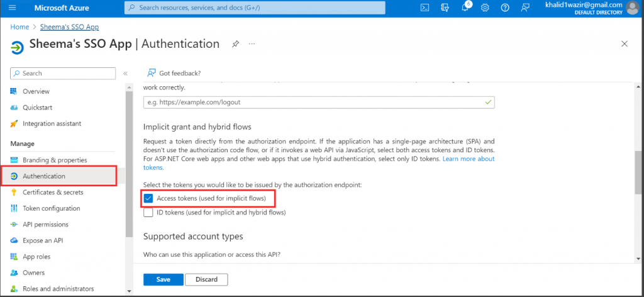This screenshot has height=297, width=644.
Task: Click the Microsoft Azure logo text
Action: 62,8
